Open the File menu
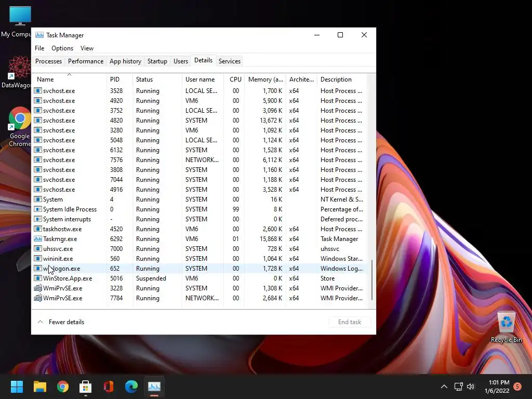 click(39, 48)
